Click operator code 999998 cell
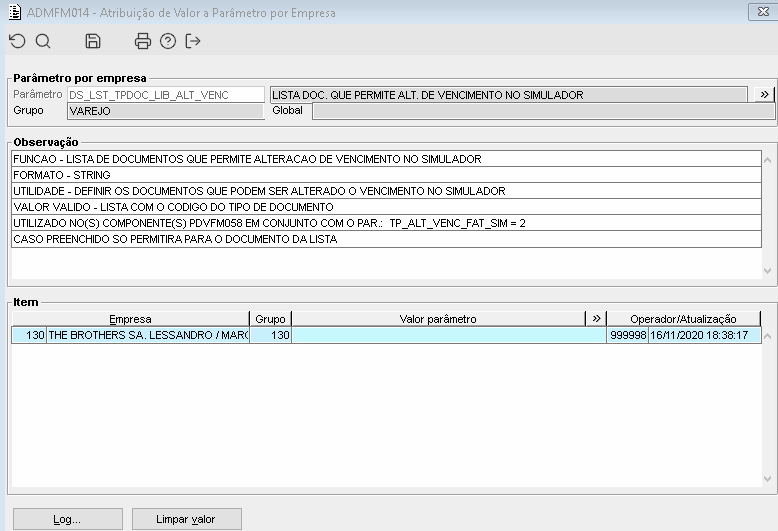778x531 pixels. tap(628, 335)
